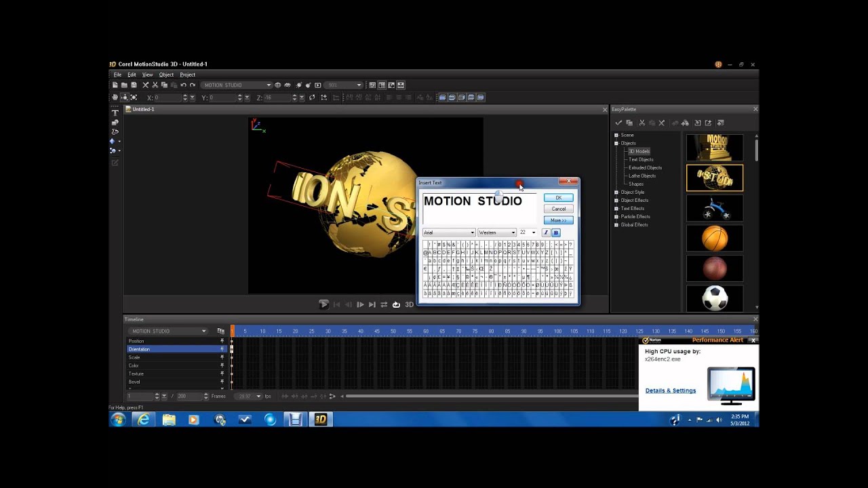Click the Apply checkmark icon in EasyPalette
Image resolution: width=868 pixels, height=488 pixels.
click(618, 123)
